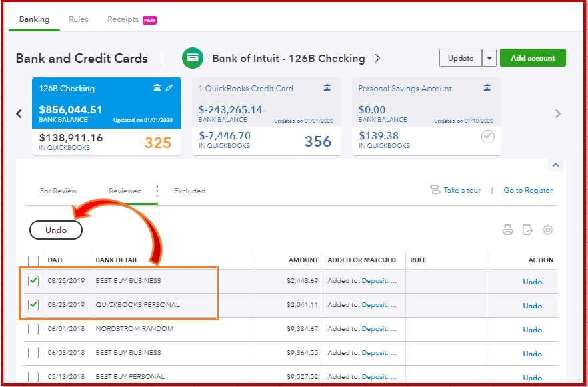Click the $856,044.51 bank balance
This screenshot has width=588, height=387.
(x=71, y=110)
